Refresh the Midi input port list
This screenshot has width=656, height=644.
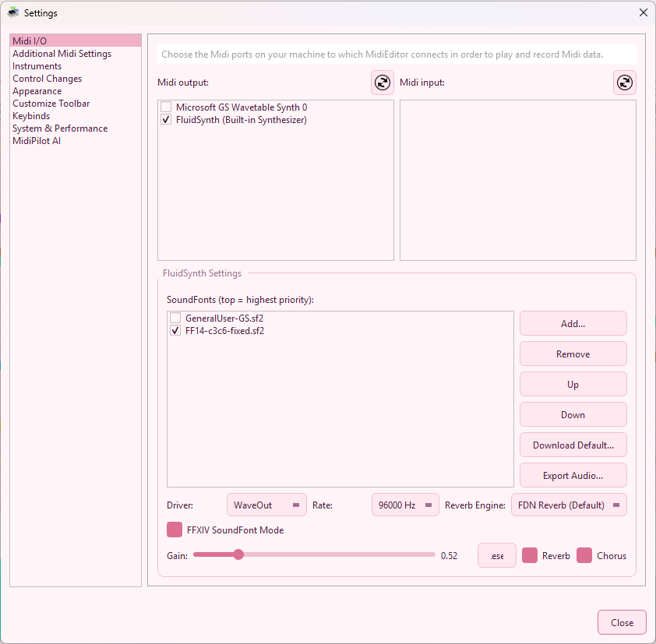pos(624,82)
